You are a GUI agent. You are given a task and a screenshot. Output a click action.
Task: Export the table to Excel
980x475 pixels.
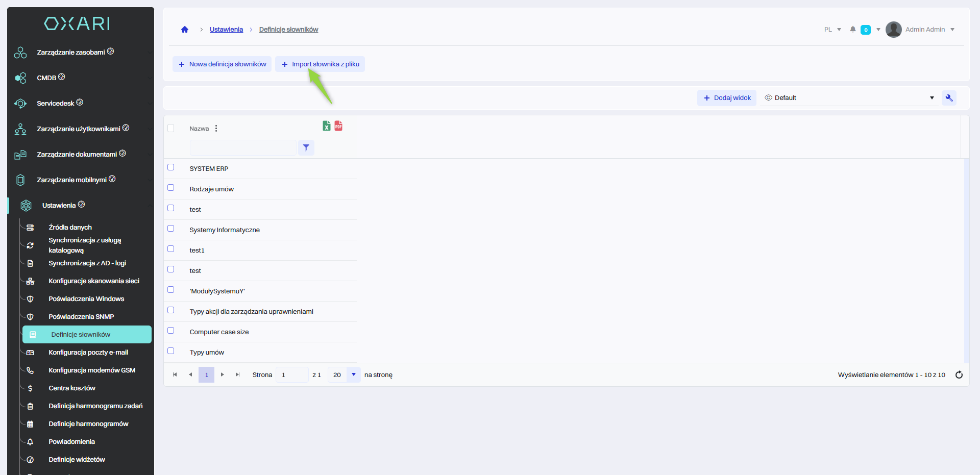(326, 126)
